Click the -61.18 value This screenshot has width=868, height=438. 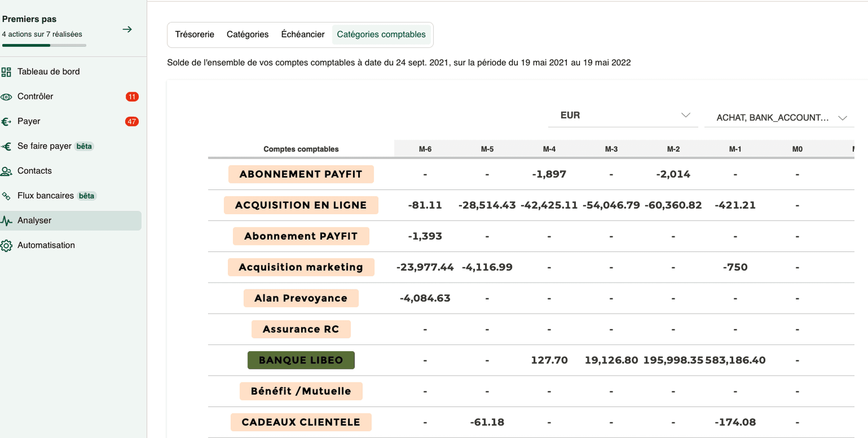point(487,422)
